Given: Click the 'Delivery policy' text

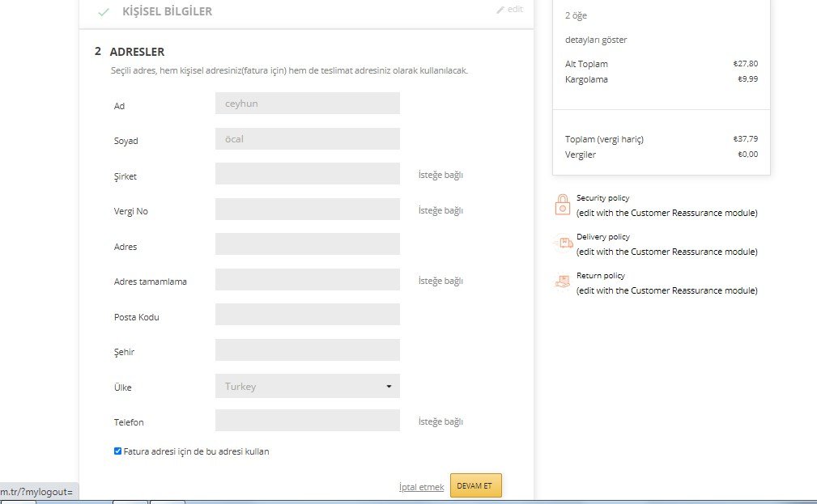Looking at the screenshot, I should [603, 237].
